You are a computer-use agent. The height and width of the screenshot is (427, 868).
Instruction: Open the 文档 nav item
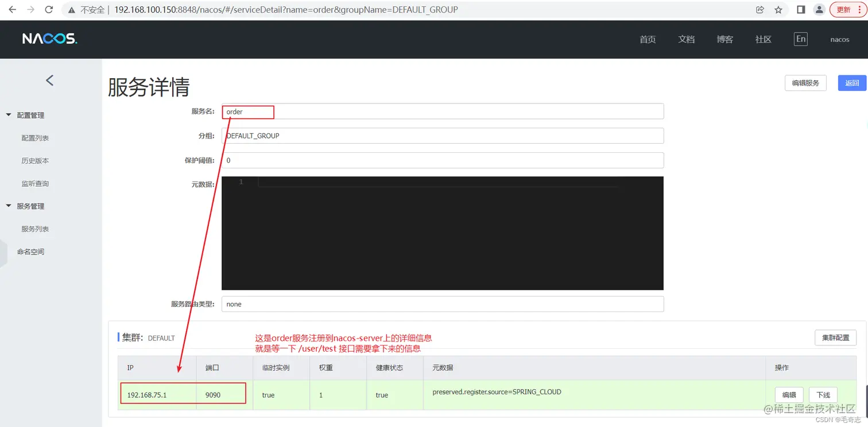pos(686,40)
